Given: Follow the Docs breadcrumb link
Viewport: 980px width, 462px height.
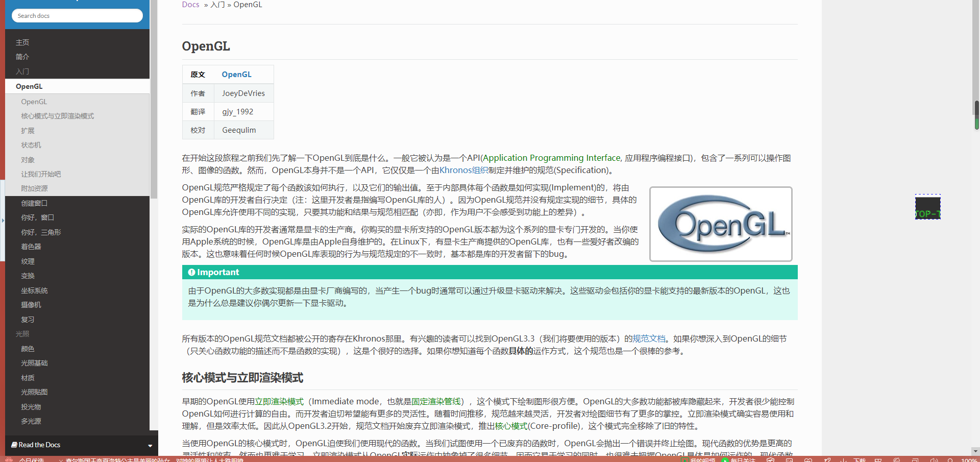Looking at the screenshot, I should pyautogui.click(x=190, y=5).
